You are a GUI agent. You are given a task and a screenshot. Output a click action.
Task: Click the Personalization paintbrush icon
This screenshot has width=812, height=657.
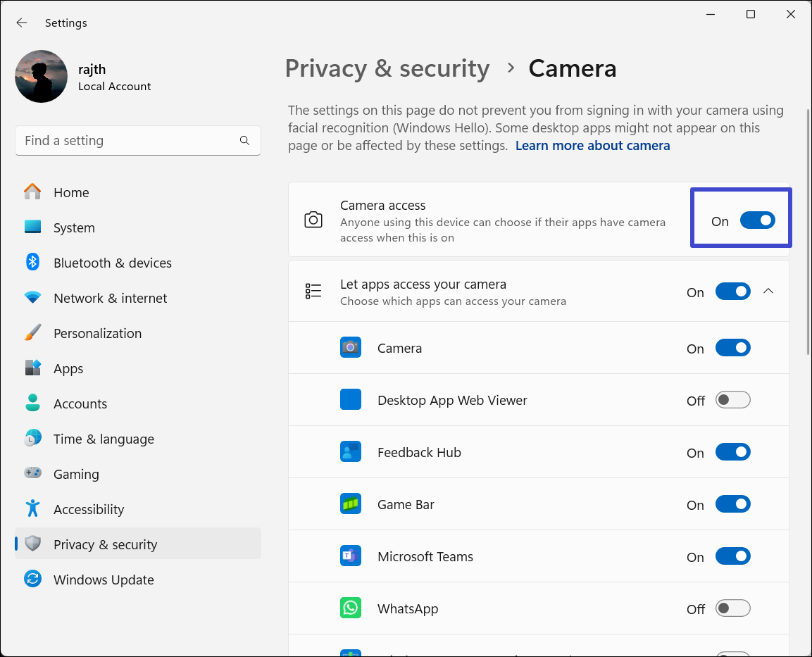[32, 333]
